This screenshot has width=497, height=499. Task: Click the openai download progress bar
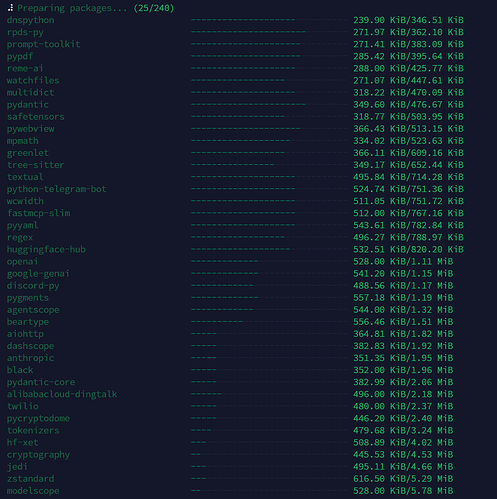tap(269, 261)
